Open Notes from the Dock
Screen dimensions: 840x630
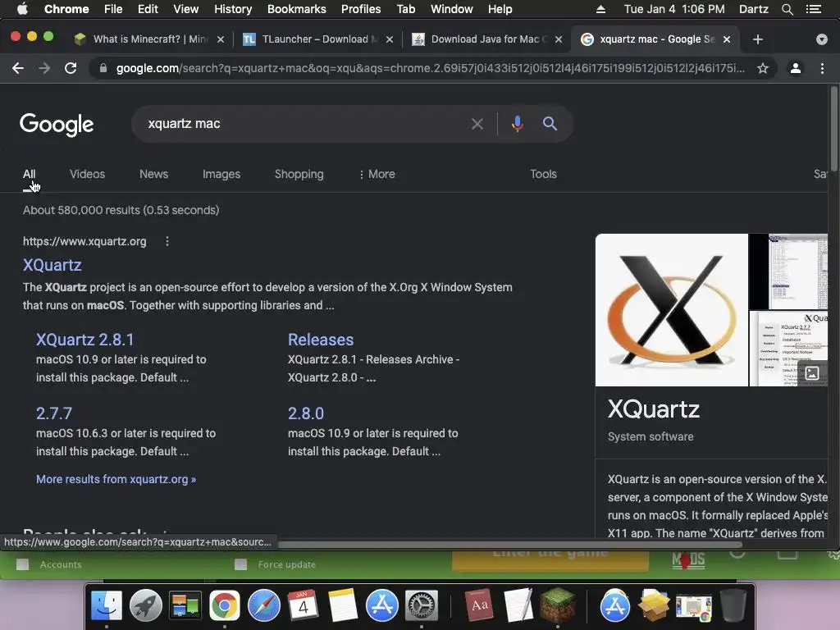click(342, 605)
